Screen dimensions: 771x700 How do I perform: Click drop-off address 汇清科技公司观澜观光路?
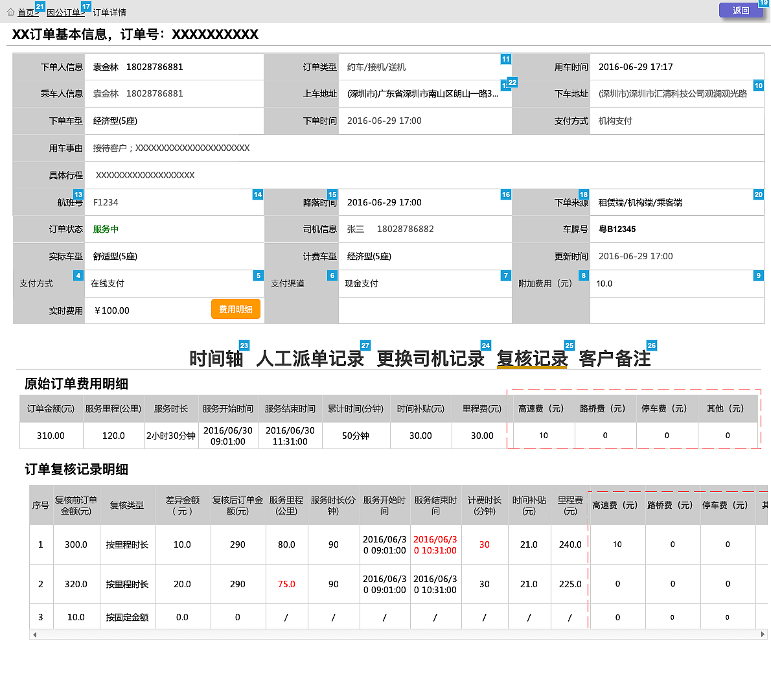click(x=673, y=93)
